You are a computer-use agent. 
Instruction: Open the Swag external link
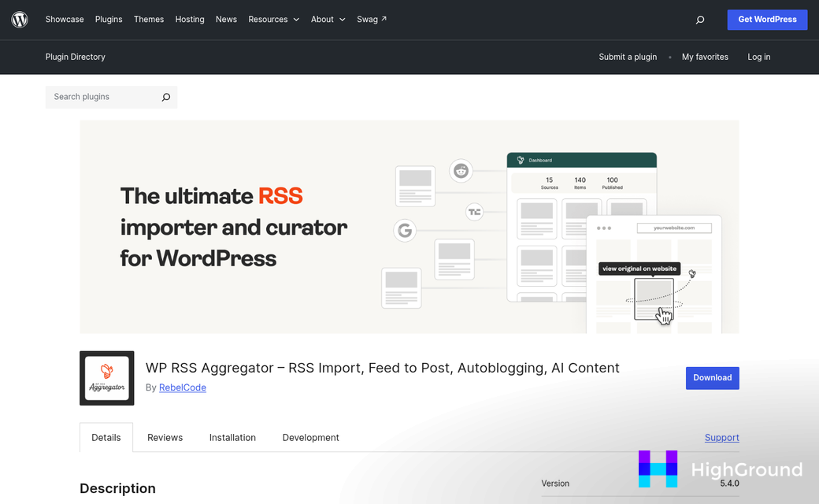[x=372, y=20]
